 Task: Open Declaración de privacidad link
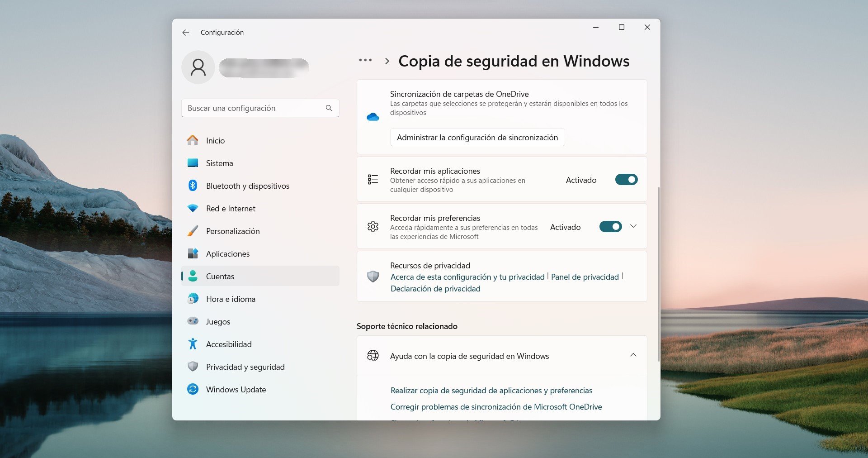[x=435, y=288]
